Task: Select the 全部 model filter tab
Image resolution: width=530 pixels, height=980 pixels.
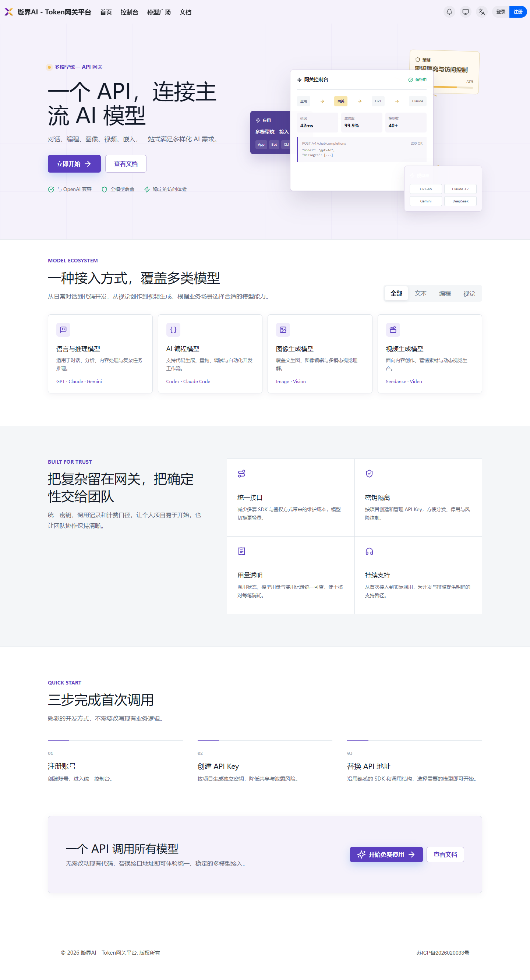Action: pyautogui.click(x=396, y=293)
